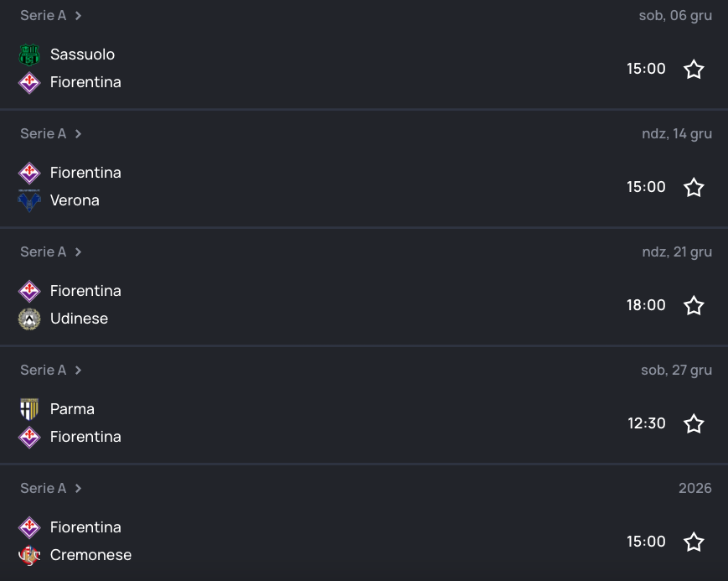Viewport: 728px width, 581px height.
Task: Open the Udinese team name link
Action: pos(79,319)
